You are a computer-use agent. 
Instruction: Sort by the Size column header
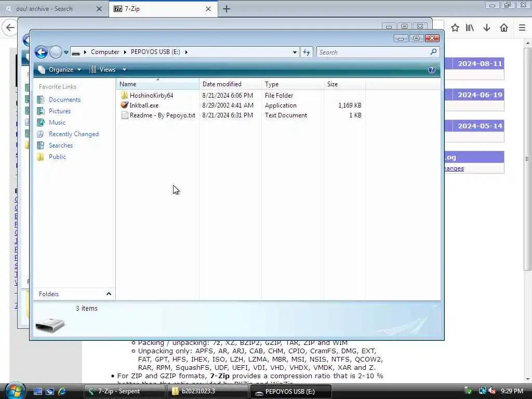[345, 84]
